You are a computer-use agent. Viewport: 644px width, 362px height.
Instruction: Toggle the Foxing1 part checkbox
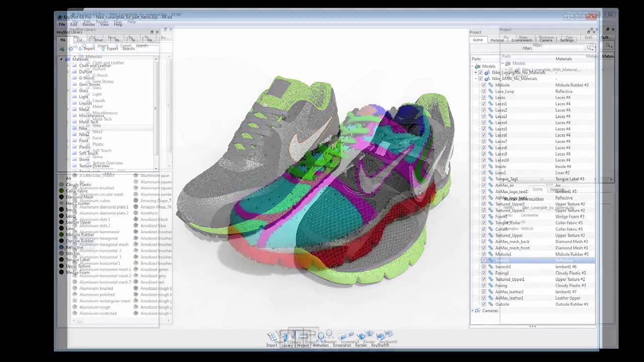(484, 273)
